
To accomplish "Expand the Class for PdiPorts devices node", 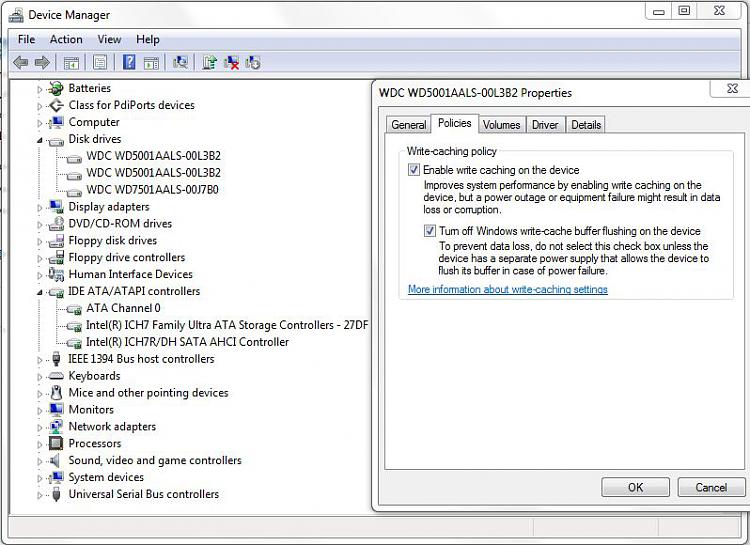I will tap(40, 106).
